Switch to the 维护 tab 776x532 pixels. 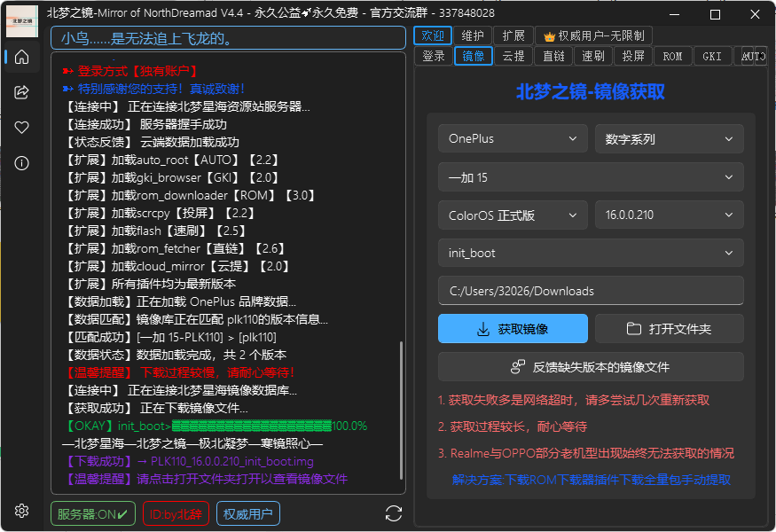pos(475,35)
